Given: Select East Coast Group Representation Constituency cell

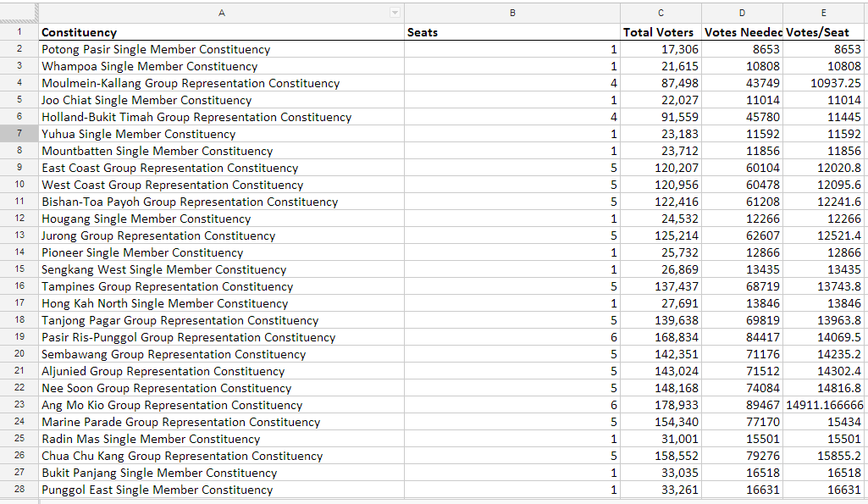Looking at the screenshot, I should tap(221, 168).
